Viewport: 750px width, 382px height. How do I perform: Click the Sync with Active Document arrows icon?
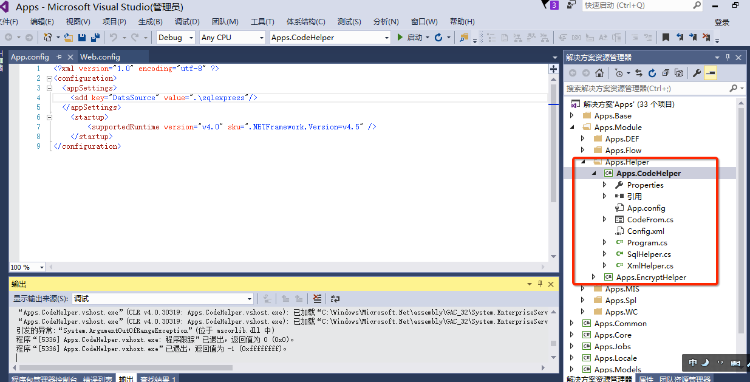pos(639,73)
